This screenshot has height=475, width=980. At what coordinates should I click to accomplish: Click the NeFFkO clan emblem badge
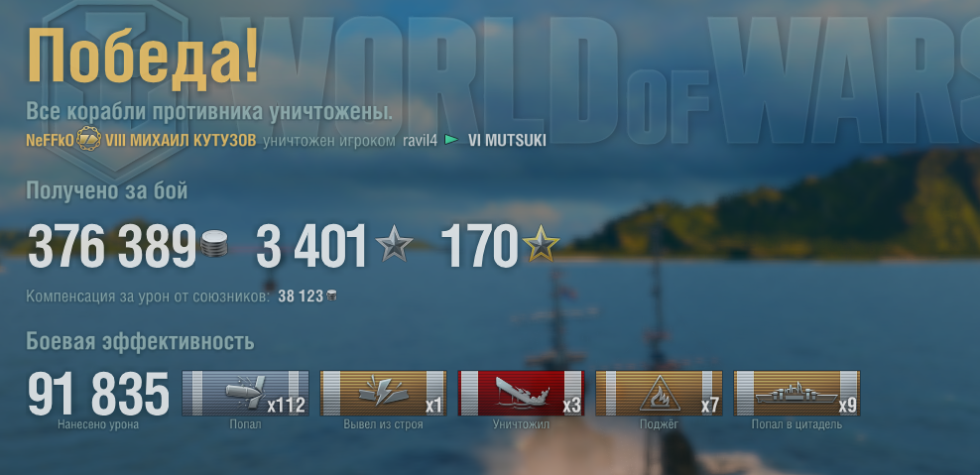click(x=88, y=139)
